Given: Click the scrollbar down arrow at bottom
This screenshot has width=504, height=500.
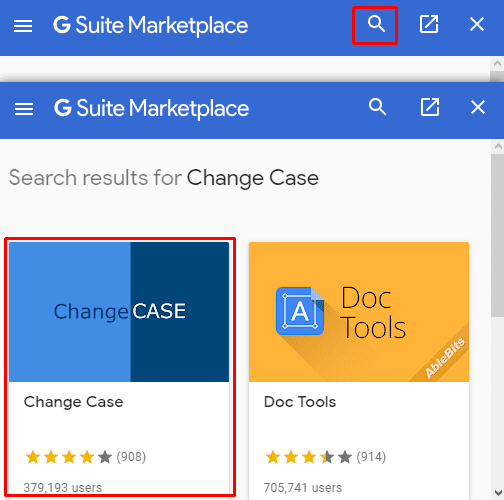Looking at the screenshot, I should point(498,492).
